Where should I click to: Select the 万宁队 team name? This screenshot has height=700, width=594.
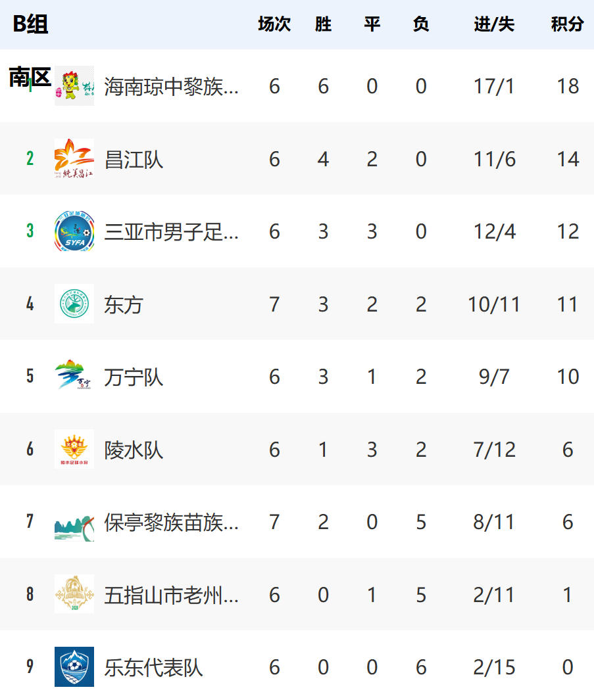click(134, 377)
